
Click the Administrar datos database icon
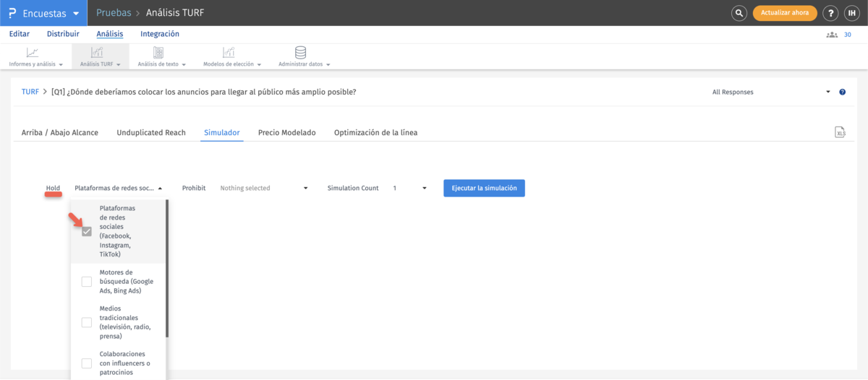pos(301,53)
